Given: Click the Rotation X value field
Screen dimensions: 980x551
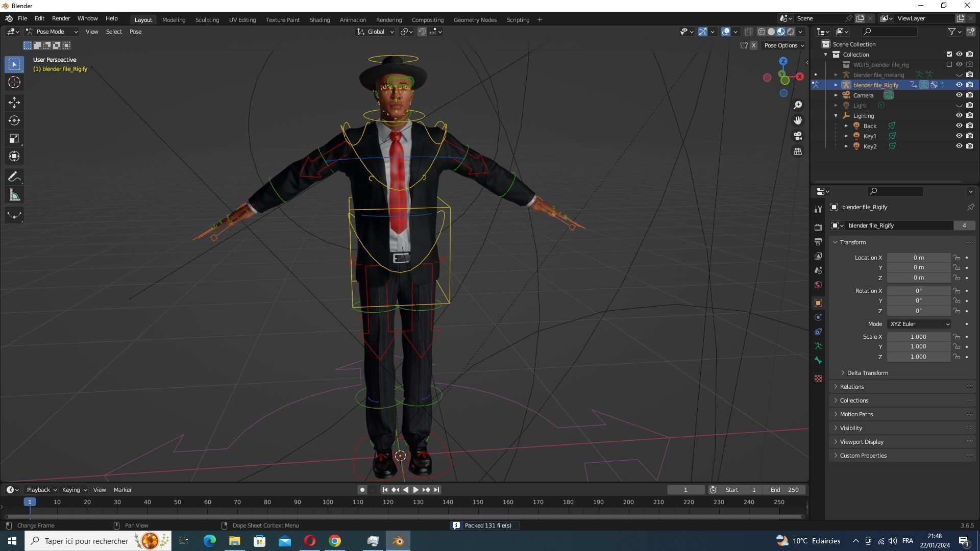Looking at the screenshot, I should pos(918,291).
